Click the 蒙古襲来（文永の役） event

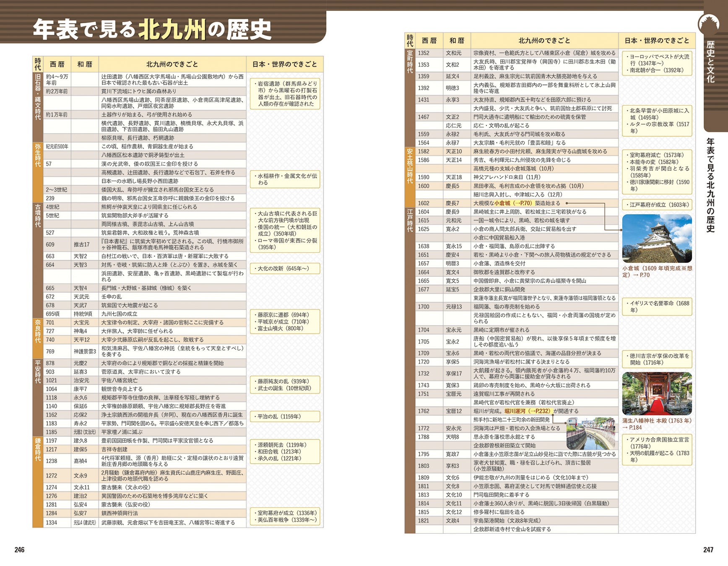point(172,487)
